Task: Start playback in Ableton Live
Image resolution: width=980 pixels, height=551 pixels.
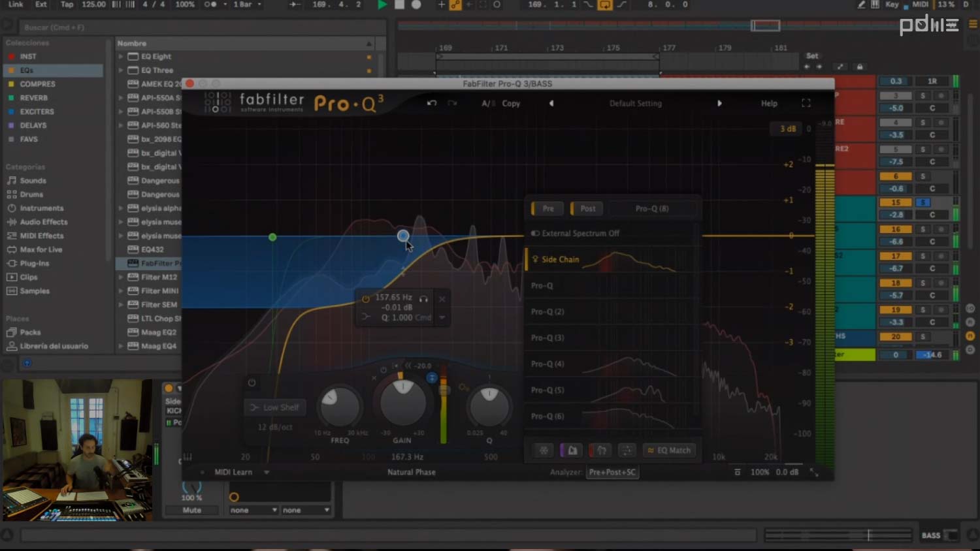Action: tap(382, 5)
